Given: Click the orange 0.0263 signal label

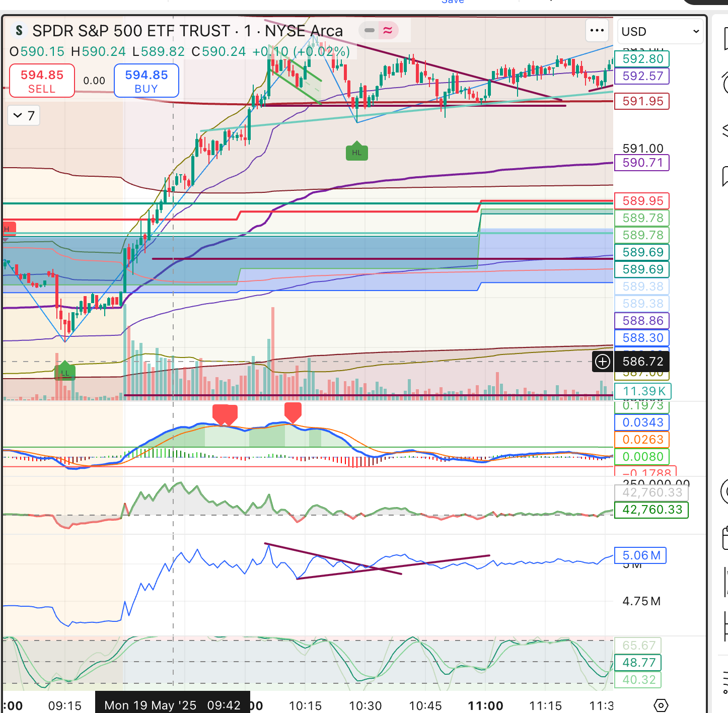Looking at the screenshot, I should pos(642,440).
